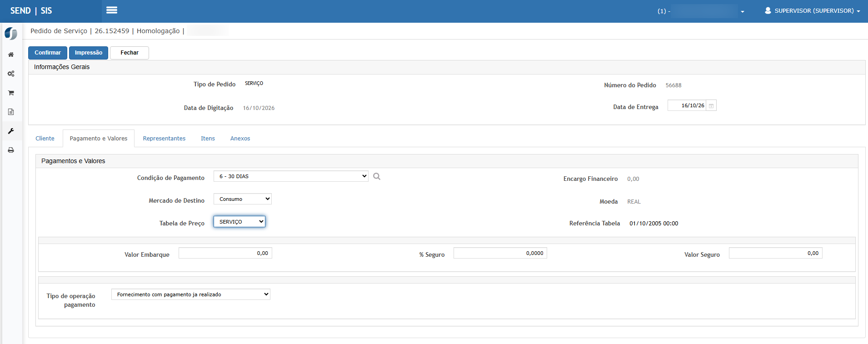
Task: Open the Itens tab
Action: pos(208,139)
